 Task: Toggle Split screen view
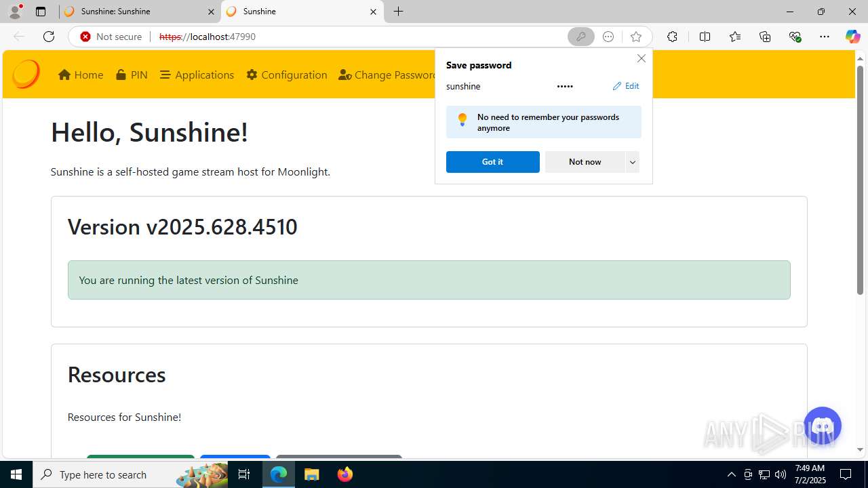click(x=705, y=37)
